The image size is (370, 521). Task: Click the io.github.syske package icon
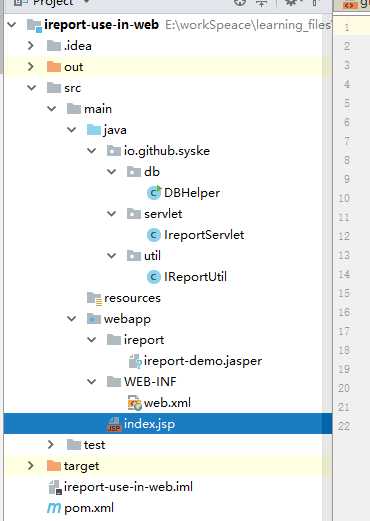coord(114,151)
